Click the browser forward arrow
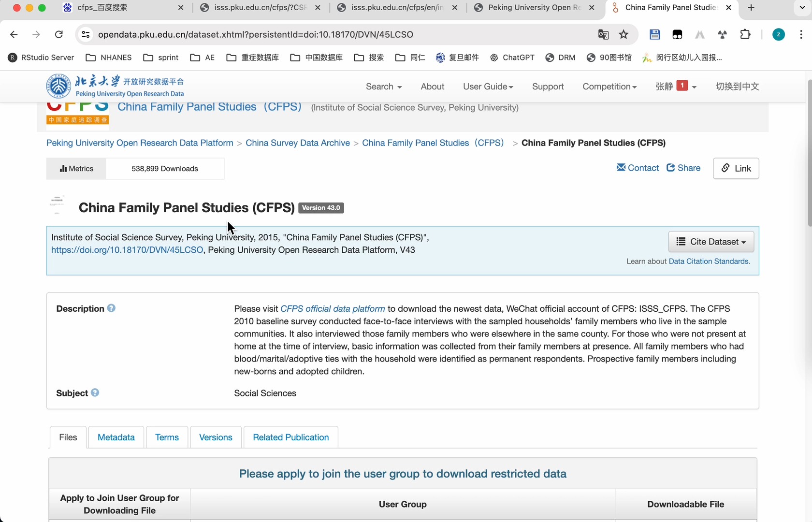The width and height of the screenshot is (812, 522). [36, 34]
